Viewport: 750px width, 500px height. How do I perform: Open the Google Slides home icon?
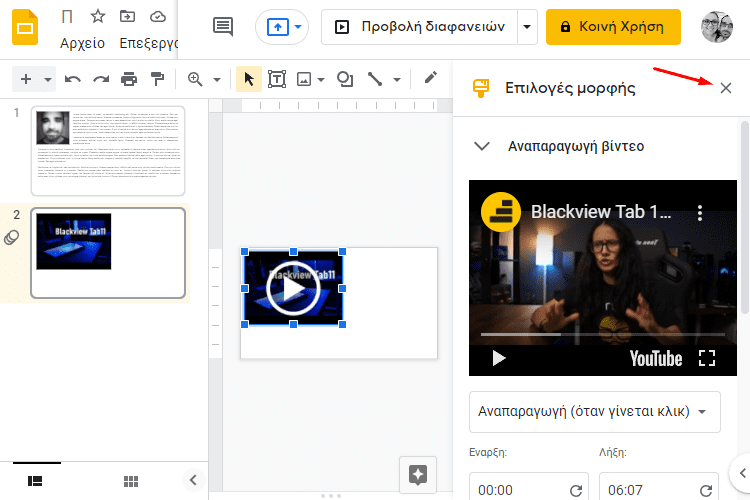tap(24, 28)
